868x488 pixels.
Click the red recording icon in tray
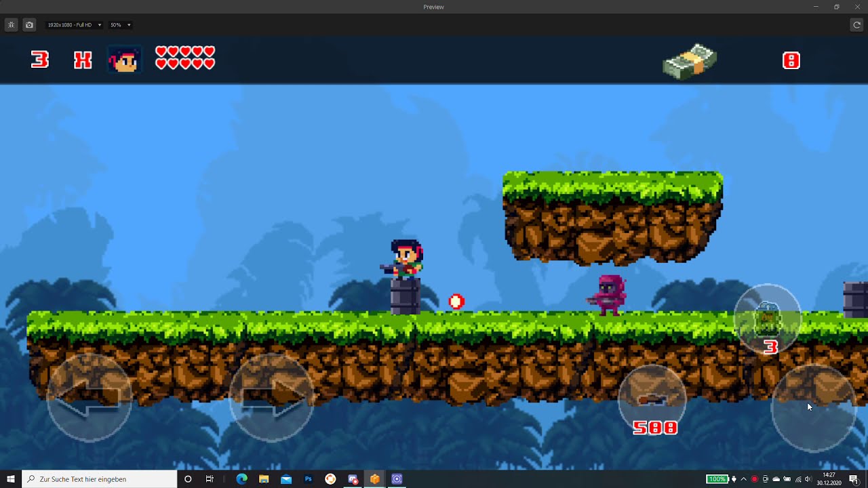coord(755,479)
